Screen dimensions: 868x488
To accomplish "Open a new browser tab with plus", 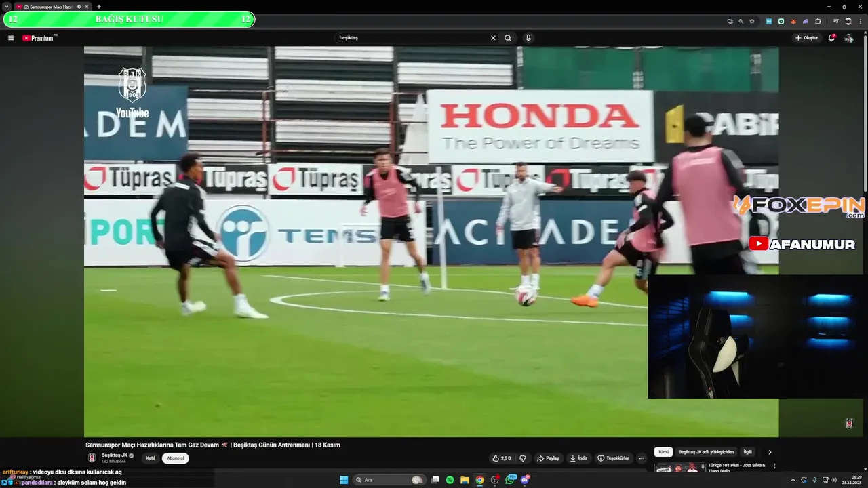I will coord(99,7).
